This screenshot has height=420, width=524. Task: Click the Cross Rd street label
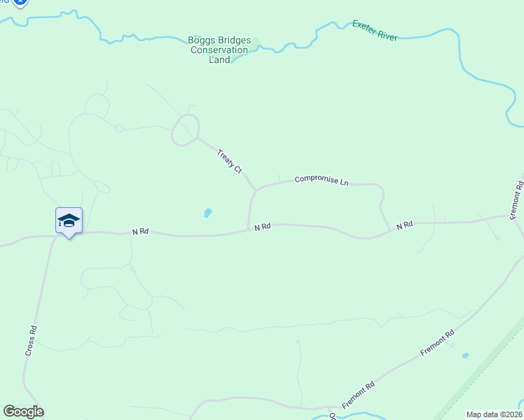click(x=31, y=340)
